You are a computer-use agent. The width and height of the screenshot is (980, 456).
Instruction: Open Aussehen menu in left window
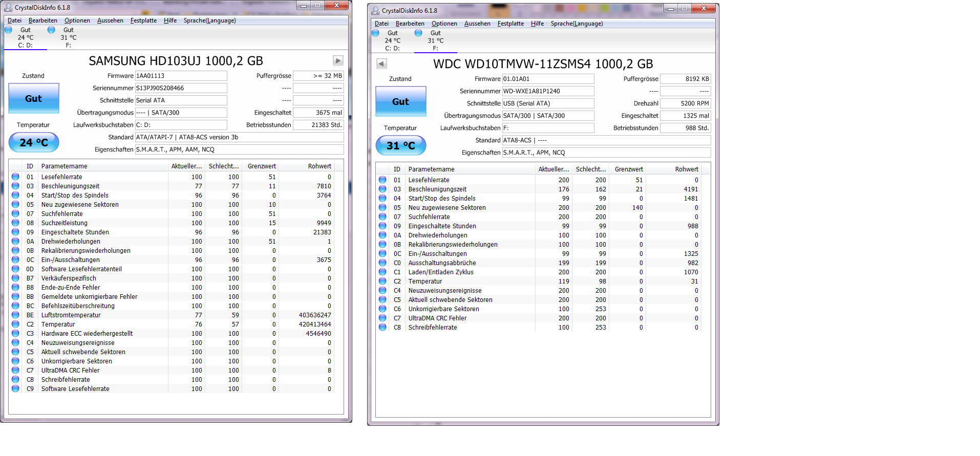110,20
